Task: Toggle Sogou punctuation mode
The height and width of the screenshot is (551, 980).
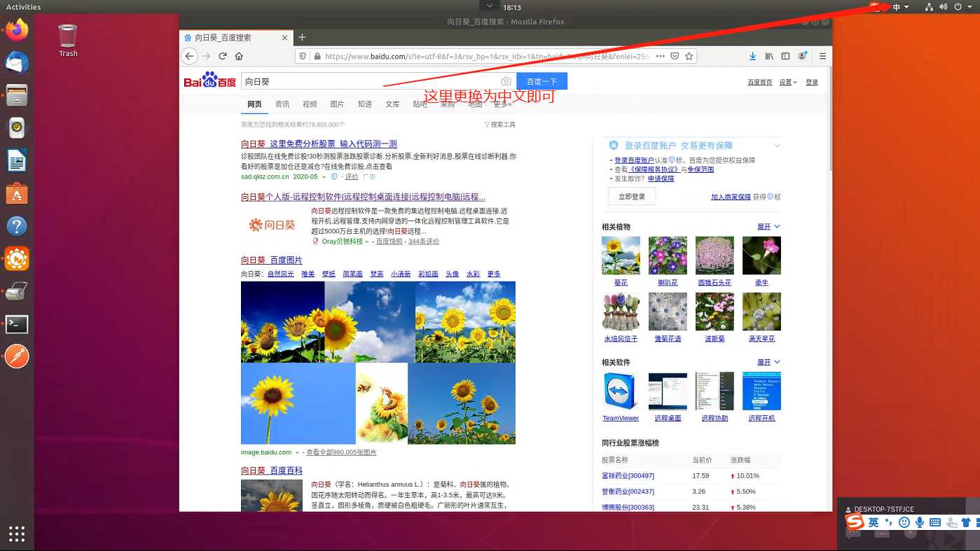Action: coord(889,522)
